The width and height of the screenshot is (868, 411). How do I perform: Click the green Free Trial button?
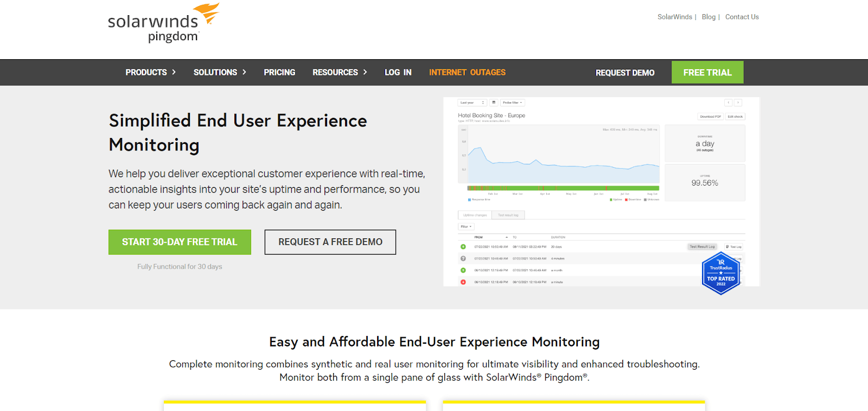tap(707, 72)
